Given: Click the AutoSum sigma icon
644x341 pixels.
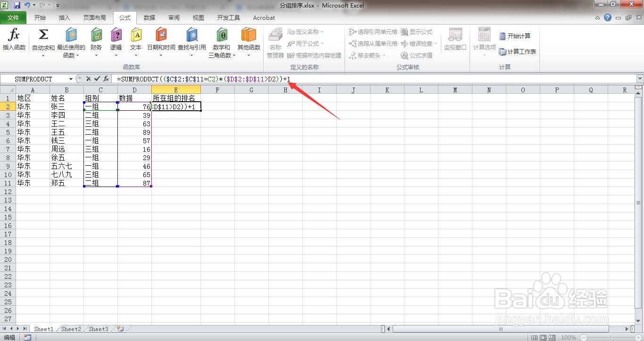Looking at the screenshot, I should pos(43,34).
